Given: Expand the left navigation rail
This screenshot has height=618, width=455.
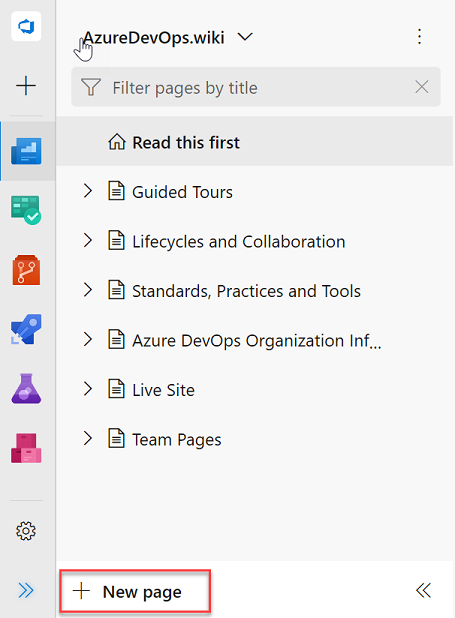Looking at the screenshot, I should 26,590.
